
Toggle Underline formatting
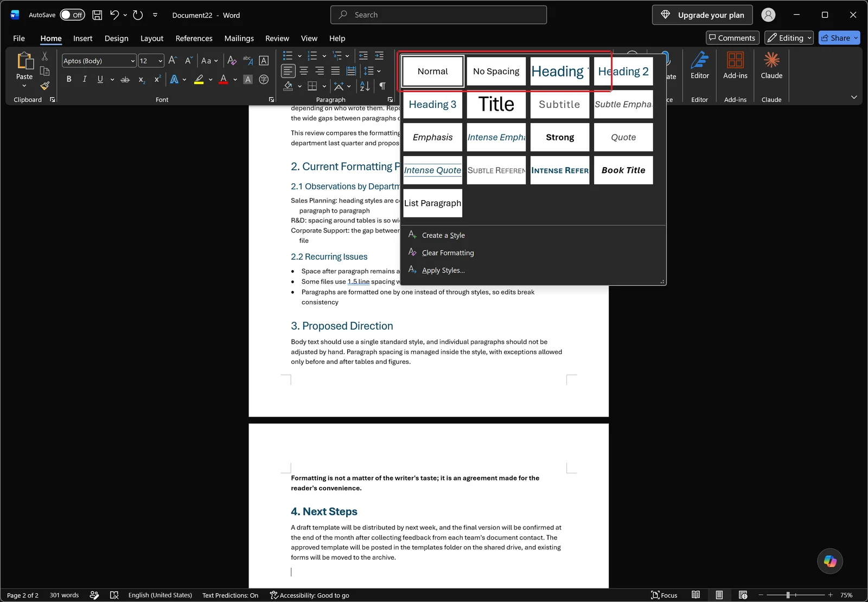pyautogui.click(x=100, y=79)
